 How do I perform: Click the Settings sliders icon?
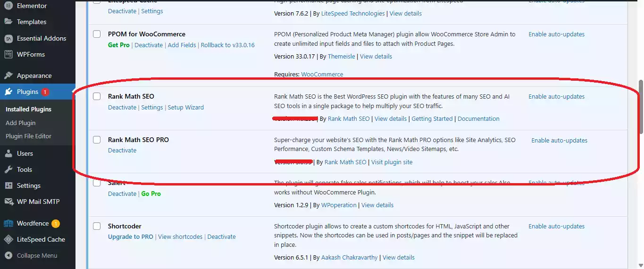pos(8,185)
